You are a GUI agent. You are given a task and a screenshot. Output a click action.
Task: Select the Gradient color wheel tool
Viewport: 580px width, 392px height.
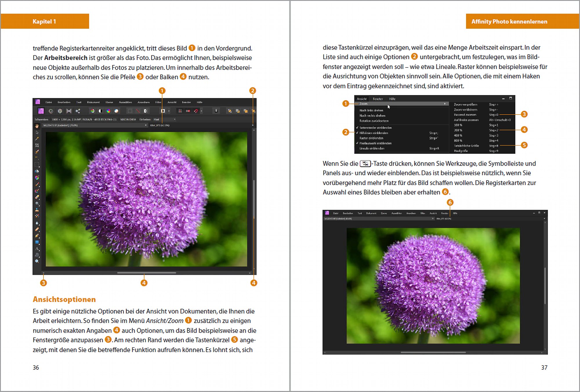tap(37, 177)
